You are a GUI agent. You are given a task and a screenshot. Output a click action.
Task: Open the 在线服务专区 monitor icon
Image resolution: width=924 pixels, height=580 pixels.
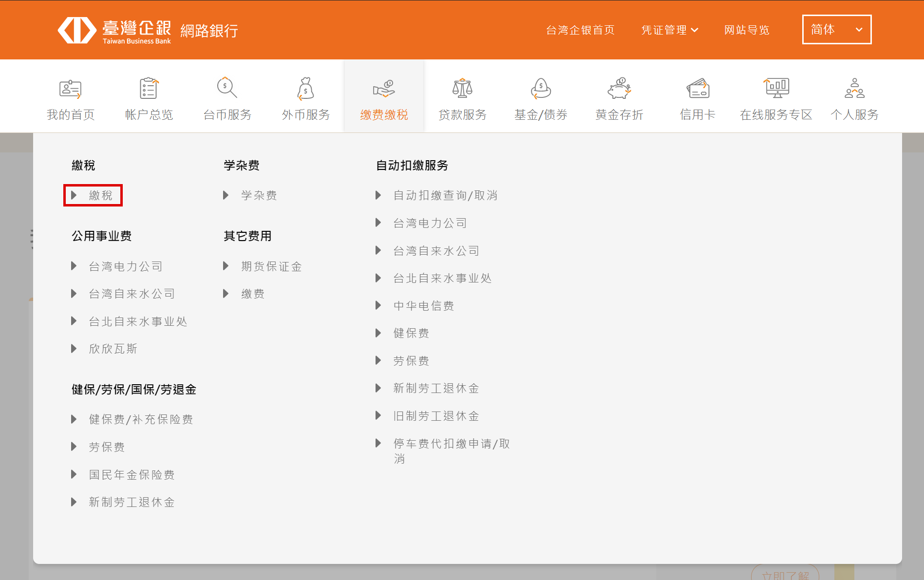pyautogui.click(x=776, y=89)
